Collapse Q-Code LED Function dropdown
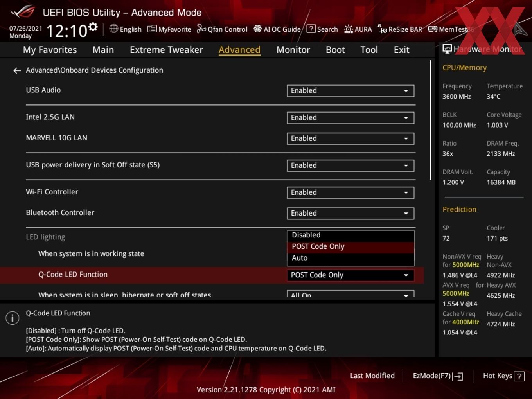Image resolution: width=532 pixels, height=399 pixels. [x=350, y=275]
